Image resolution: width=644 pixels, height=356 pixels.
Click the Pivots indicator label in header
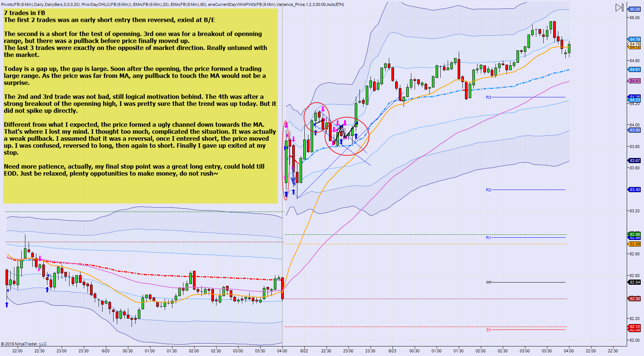[x=40, y=4]
